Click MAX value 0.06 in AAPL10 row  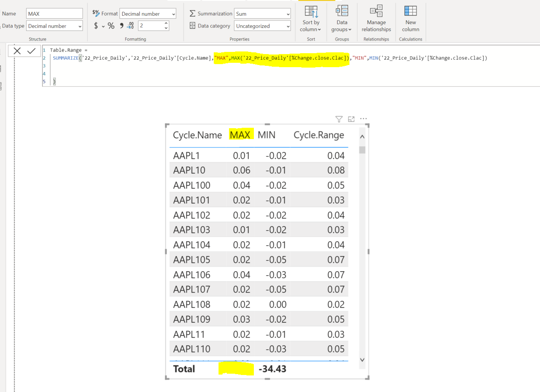242,170
